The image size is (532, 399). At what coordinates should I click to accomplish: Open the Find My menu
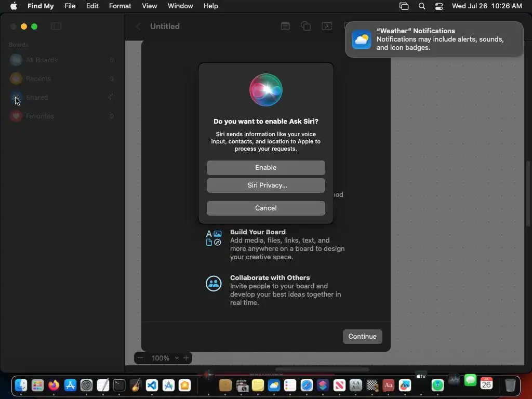(x=41, y=6)
